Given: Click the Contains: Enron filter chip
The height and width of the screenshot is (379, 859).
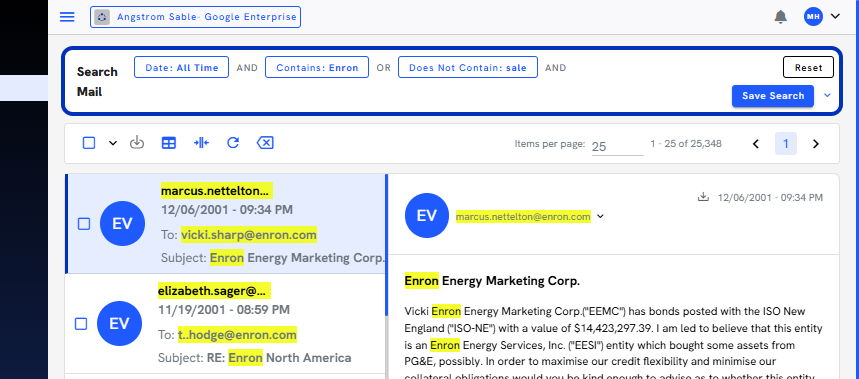Looking at the screenshot, I should tap(317, 67).
